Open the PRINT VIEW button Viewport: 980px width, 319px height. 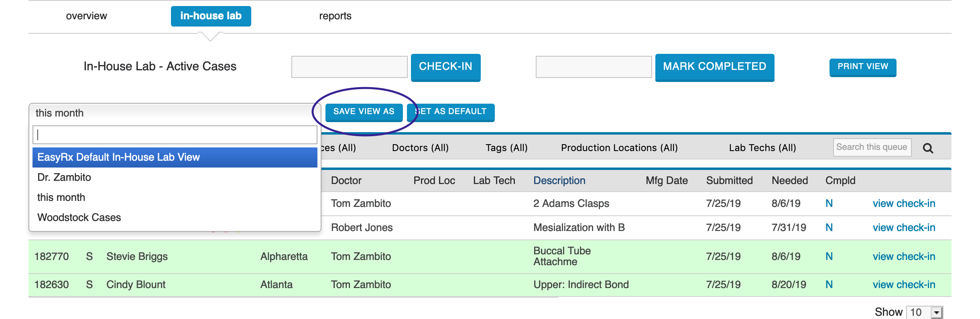[x=862, y=67]
